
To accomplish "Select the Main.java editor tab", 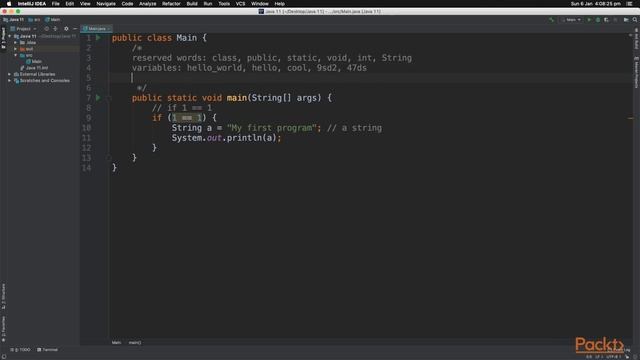I will click(96, 29).
